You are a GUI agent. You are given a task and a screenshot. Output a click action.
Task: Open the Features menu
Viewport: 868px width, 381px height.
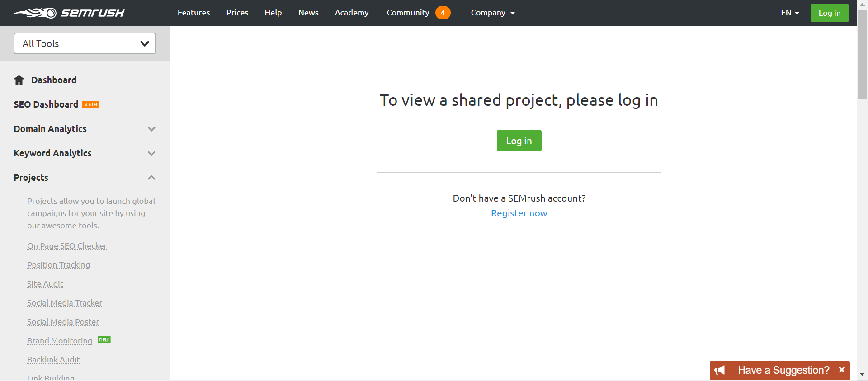pyautogui.click(x=193, y=13)
